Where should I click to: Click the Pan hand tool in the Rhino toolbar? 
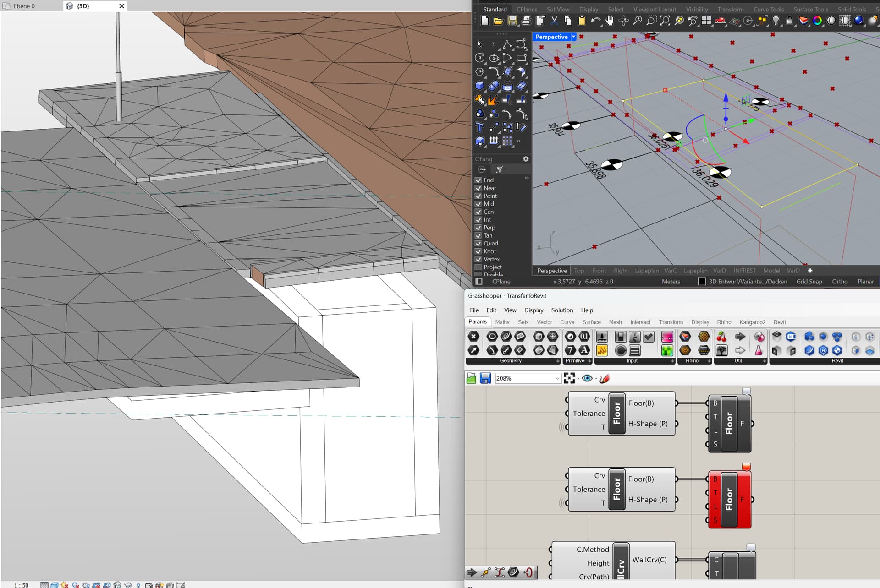pyautogui.click(x=610, y=21)
